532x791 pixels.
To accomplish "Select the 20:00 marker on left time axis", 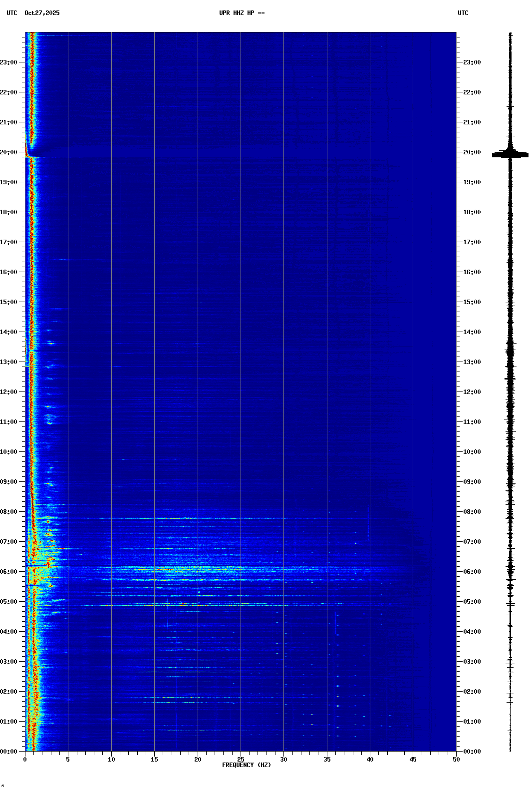I will pos(8,152).
